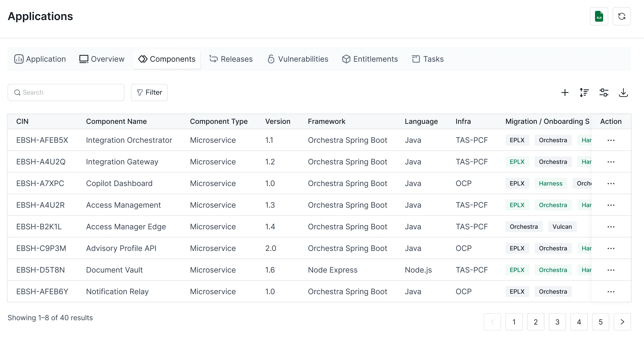Open the Vulnerabilities tab
This screenshot has height=338, width=644.
(x=298, y=59)
